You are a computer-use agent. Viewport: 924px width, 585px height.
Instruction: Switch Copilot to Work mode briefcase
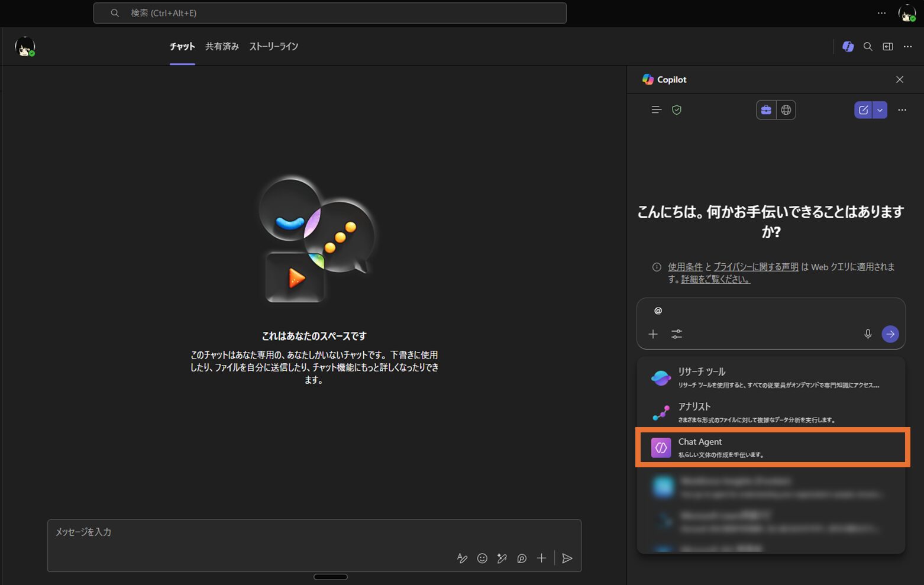click(766, 110)
